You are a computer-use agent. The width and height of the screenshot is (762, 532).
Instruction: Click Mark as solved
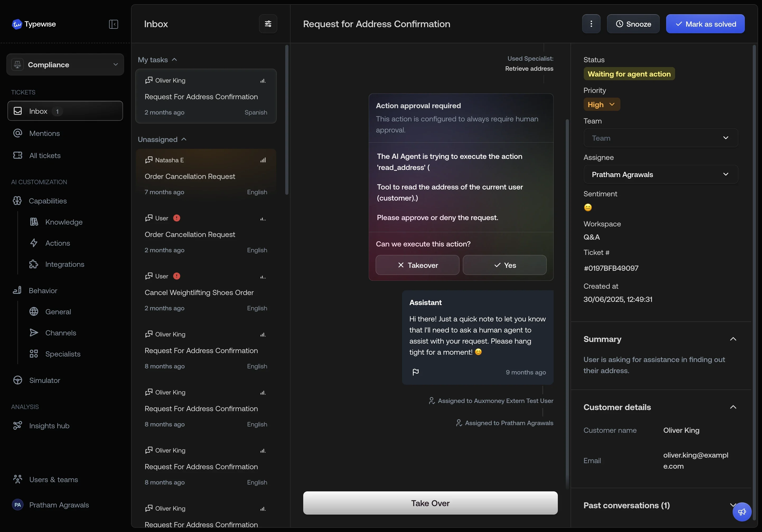click(705, 24)
